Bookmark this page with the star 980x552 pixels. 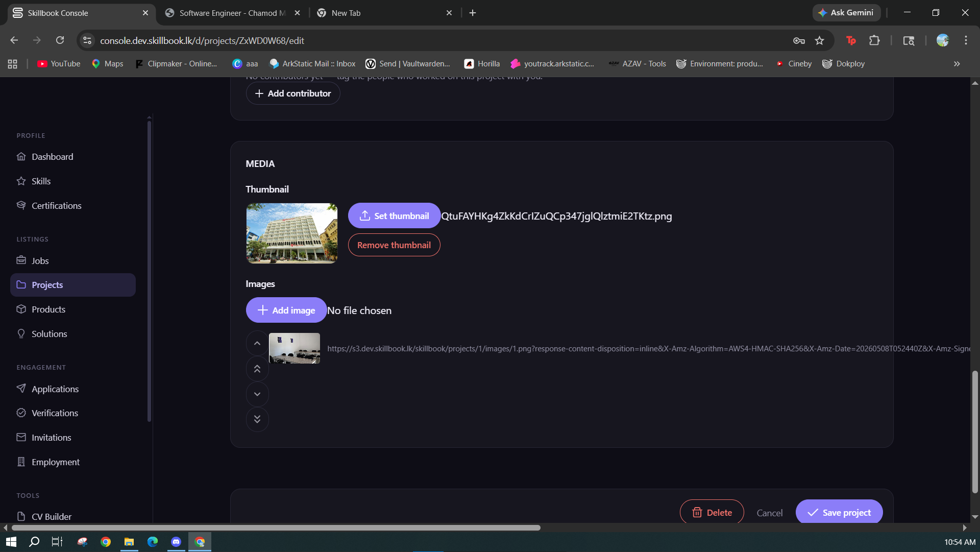pyautogui.click(x=820, y=40)
